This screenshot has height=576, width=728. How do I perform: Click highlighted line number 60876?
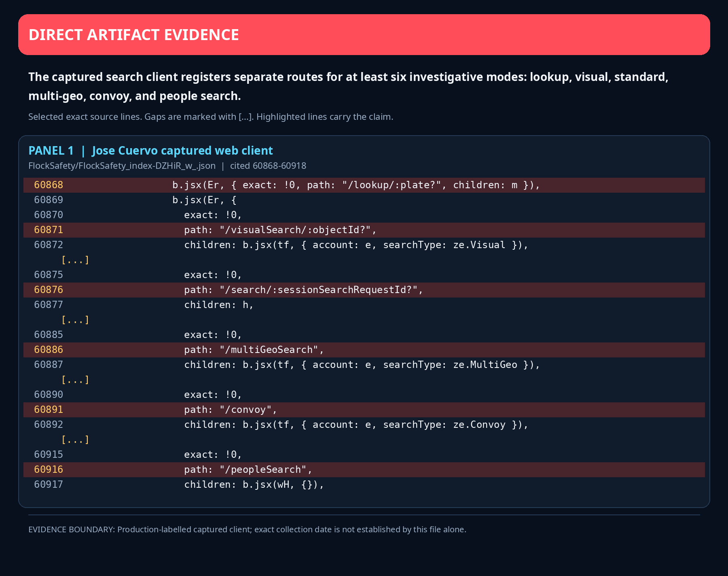point(49,290)
